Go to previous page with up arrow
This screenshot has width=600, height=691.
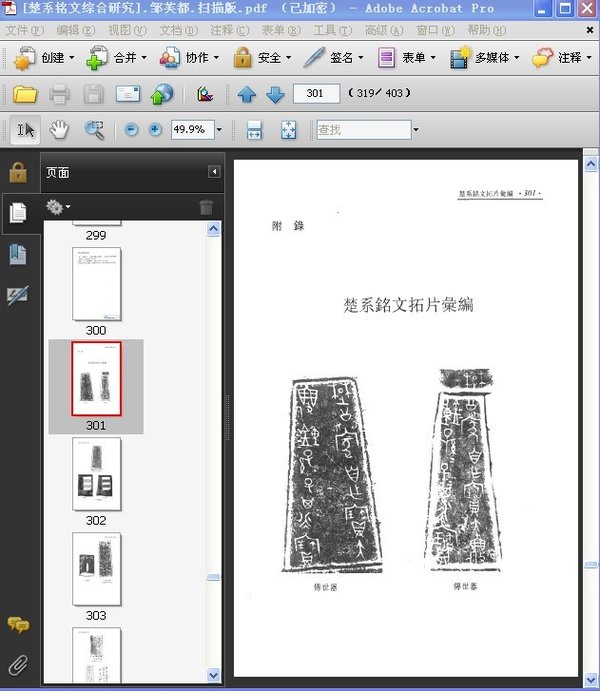point(247,95)
